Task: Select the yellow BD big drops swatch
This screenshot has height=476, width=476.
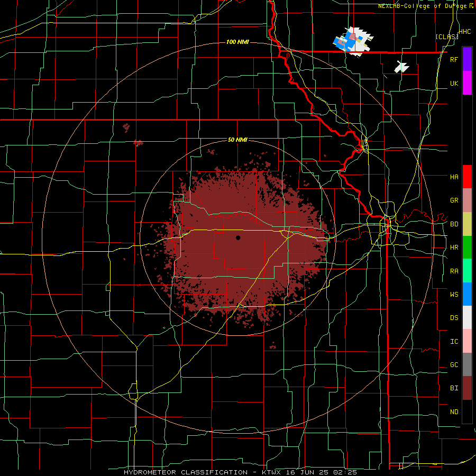Action: point(467,224)
